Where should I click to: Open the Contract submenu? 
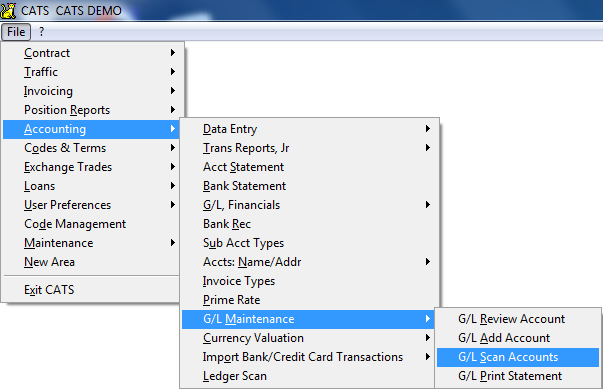click(x=91, y=53)
